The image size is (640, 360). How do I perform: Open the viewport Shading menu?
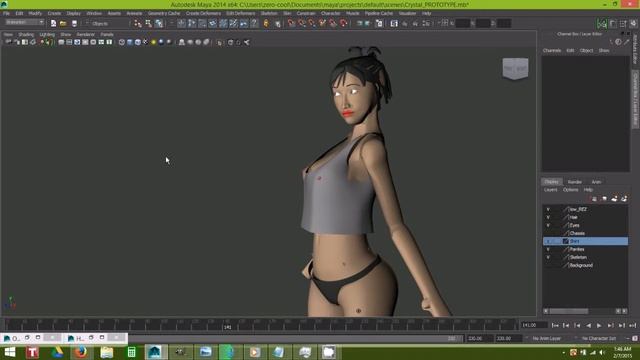pos(26,35)
